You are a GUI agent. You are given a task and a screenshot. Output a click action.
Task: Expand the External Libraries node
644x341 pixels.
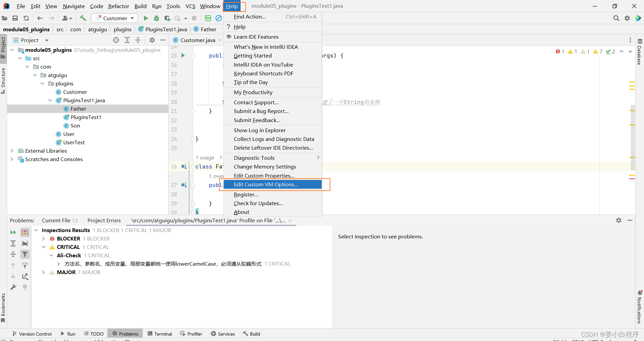click(12, 151)
